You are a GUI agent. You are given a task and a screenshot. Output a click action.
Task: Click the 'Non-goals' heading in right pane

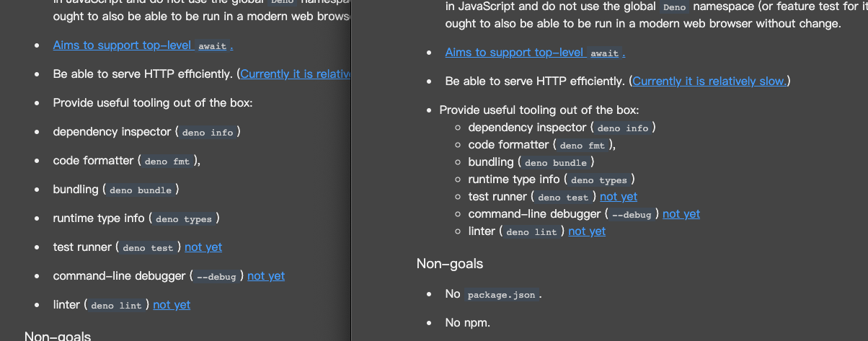[x=450, y=264]
